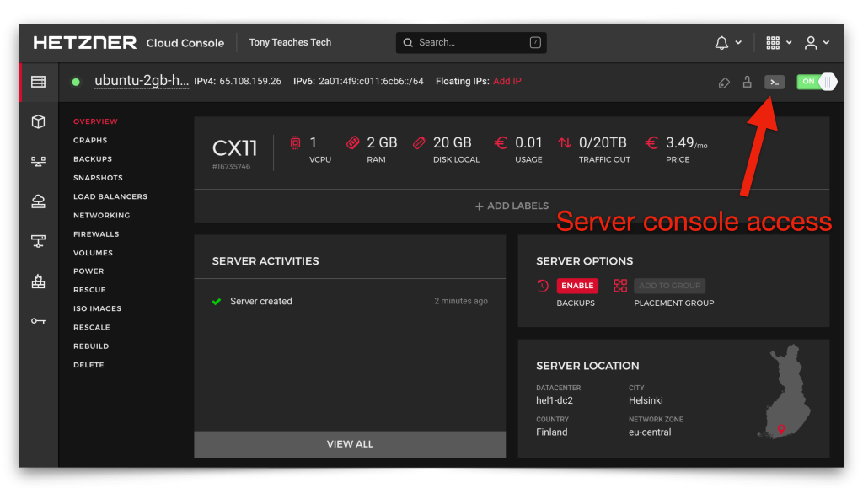Image resolution: width=863 pixels, height=504 pixels.
Task: Click the server name ubuntu-2gb-h...
Action: click(142, 80)
